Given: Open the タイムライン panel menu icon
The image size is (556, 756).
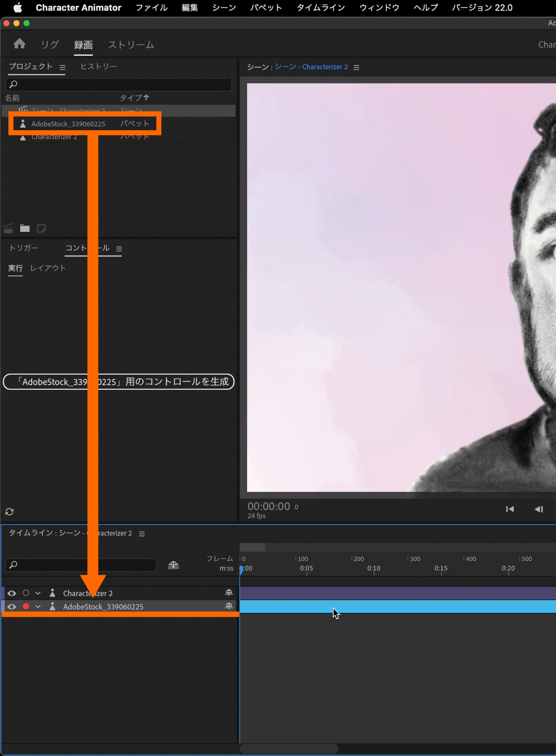Looking at the screenshot, I should click(142, 534).
